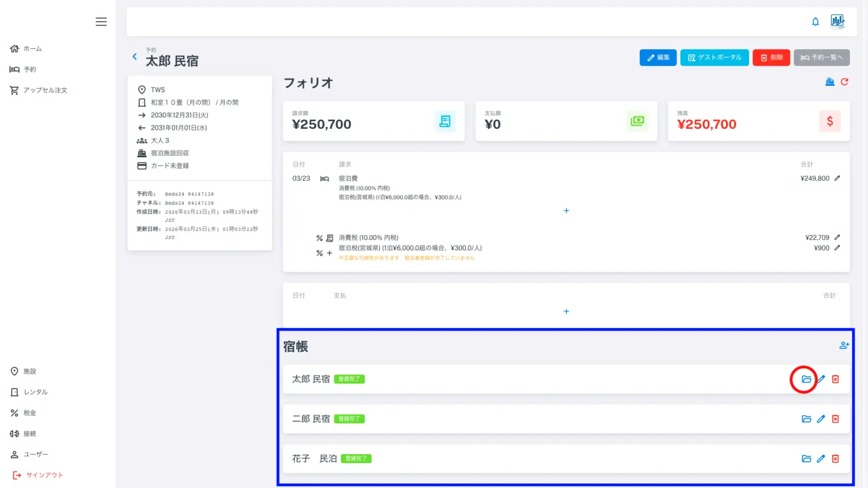Refresh the folio with reload icon
Image resolution: width=868 pixels, height=488 pixels.
(x=844, y=82)
